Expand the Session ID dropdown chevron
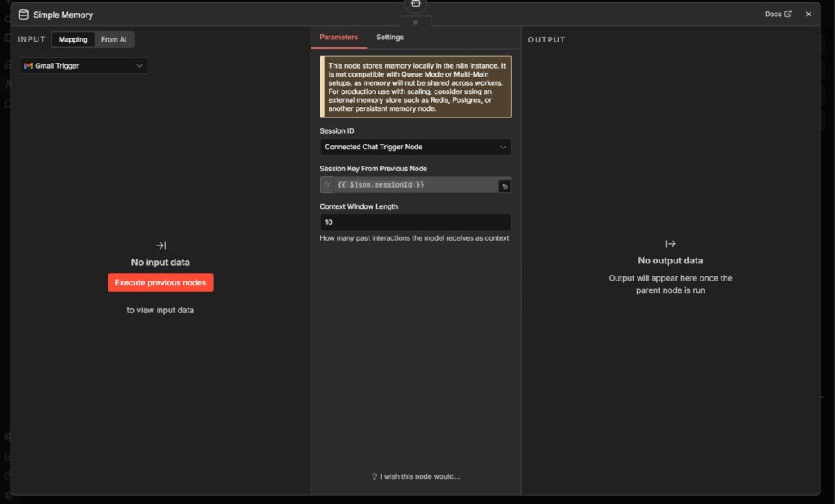 point(505,147)
